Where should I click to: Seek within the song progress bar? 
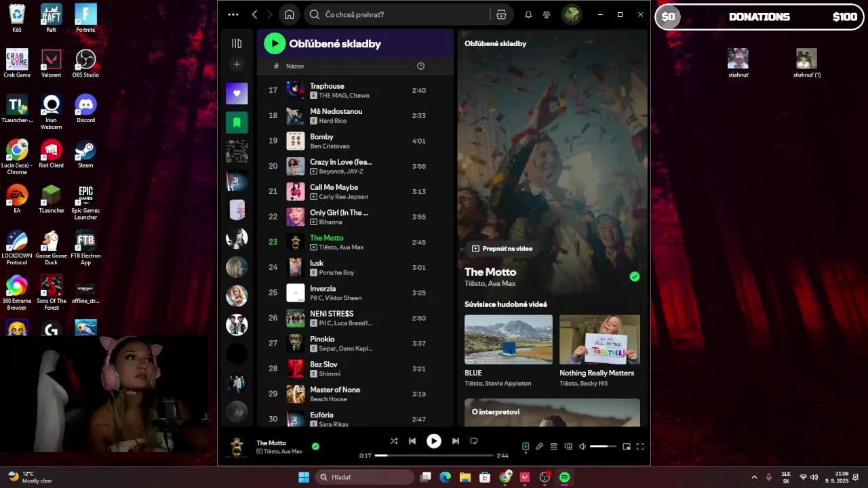[434, 455]
